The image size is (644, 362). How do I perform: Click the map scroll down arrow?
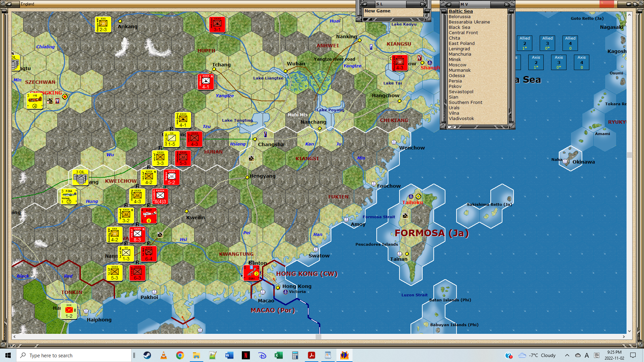click(x=629, y=331)
